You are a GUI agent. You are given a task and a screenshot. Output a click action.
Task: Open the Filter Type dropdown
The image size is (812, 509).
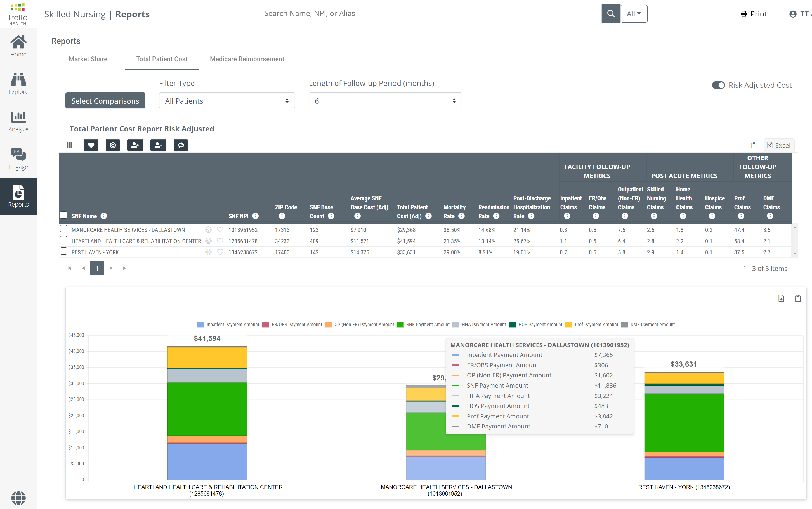coord(227,101)
